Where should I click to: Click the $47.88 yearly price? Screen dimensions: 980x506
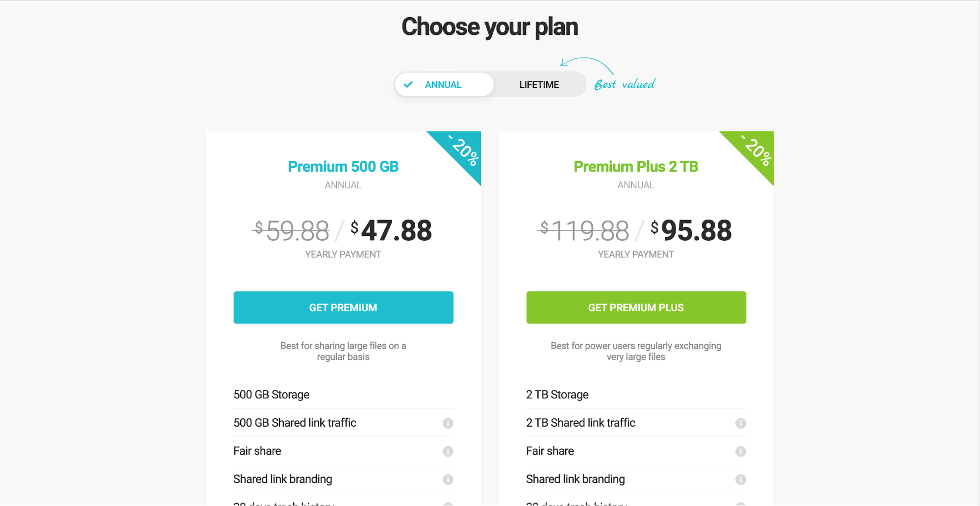(x=391, y=230)
